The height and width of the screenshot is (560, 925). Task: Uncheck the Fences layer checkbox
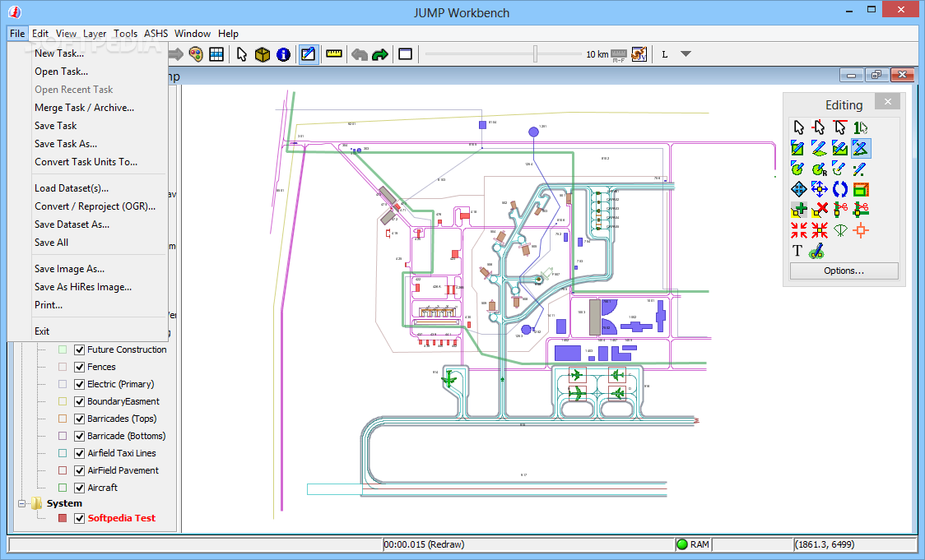click(80, 367)
